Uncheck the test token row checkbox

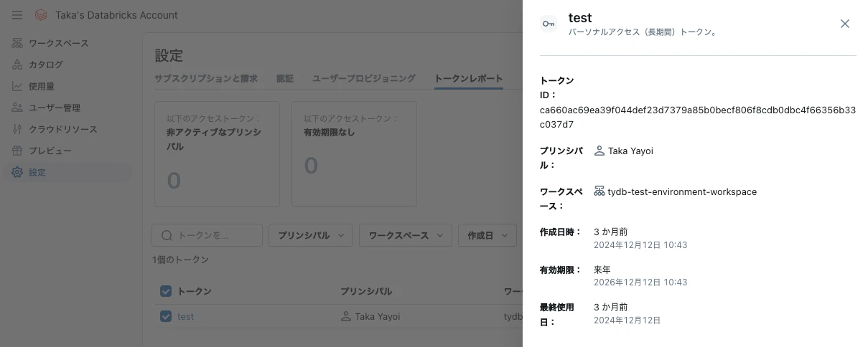coord(166,316)
